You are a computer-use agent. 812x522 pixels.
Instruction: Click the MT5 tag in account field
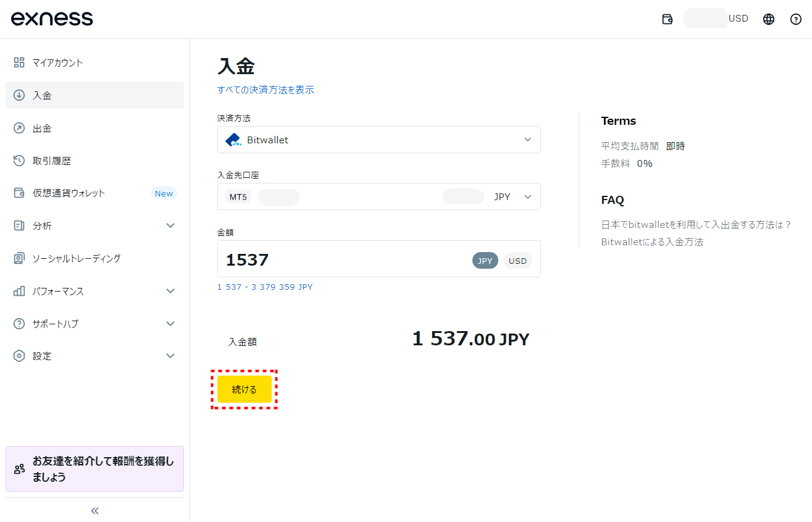pos(238,197)
